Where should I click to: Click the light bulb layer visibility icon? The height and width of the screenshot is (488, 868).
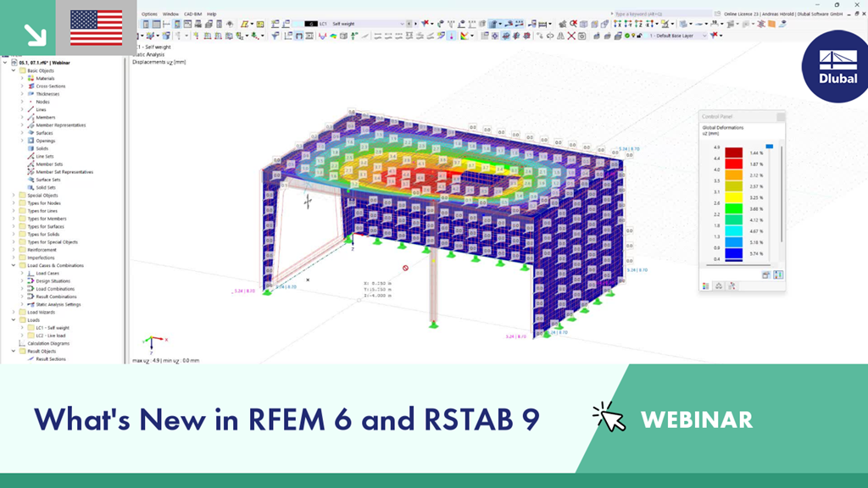pos(633,36)
